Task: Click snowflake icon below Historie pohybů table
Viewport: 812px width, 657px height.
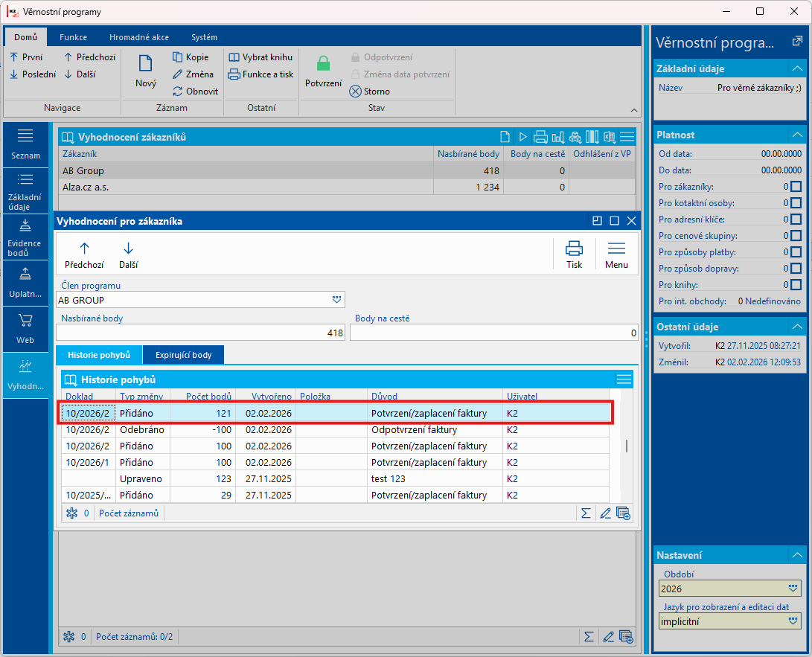Action: pyautogui.click(x=71, y=513)
